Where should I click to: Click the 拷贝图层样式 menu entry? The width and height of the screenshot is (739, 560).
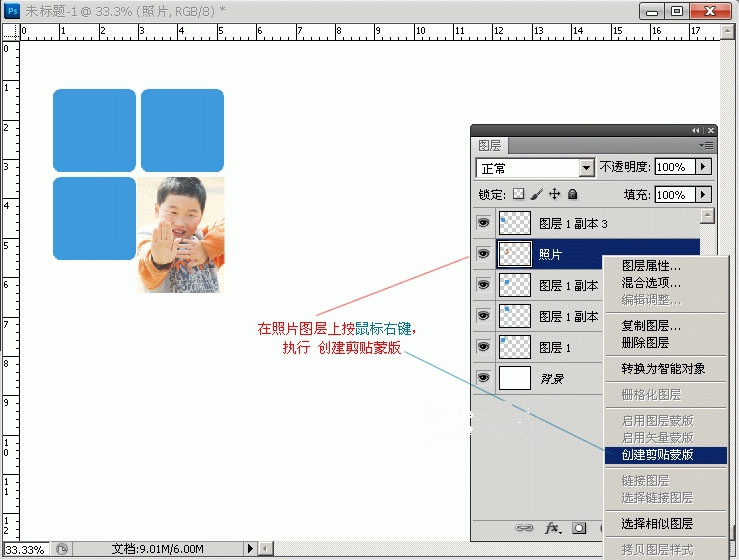pyautogui.click(x=657, y=550)
